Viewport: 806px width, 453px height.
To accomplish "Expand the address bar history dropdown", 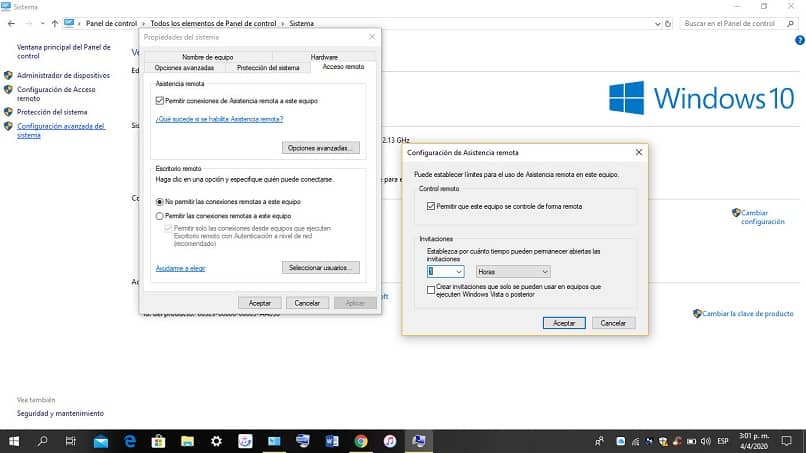I will tap(657, 24).
